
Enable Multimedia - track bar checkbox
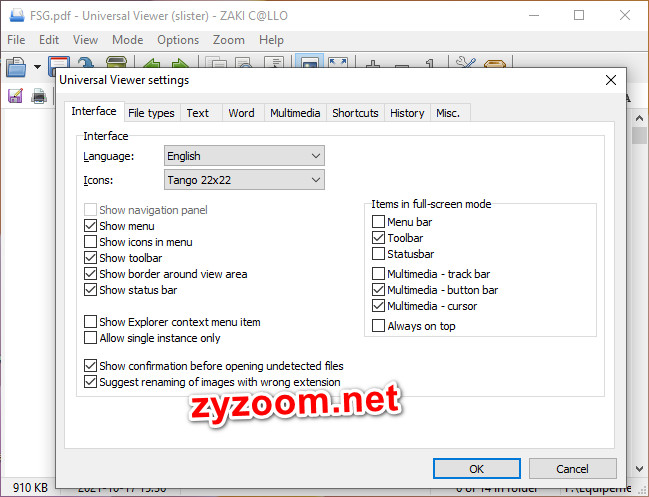tap(378, 274)
